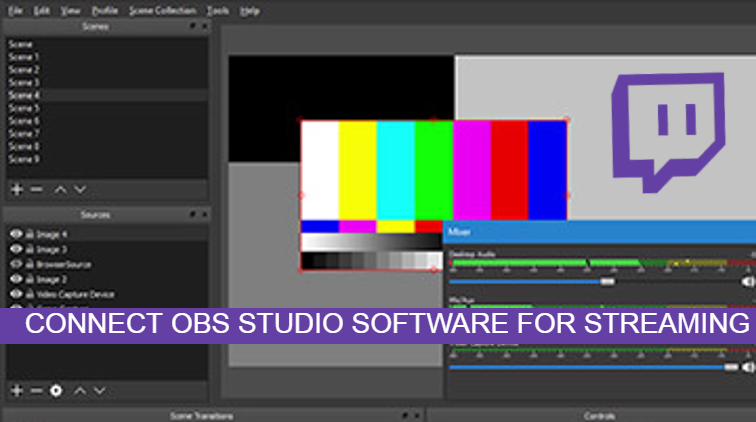Toggle the lock on BrowserSource
The width and height of the screenshot is (756, 422).
point(30,264)
